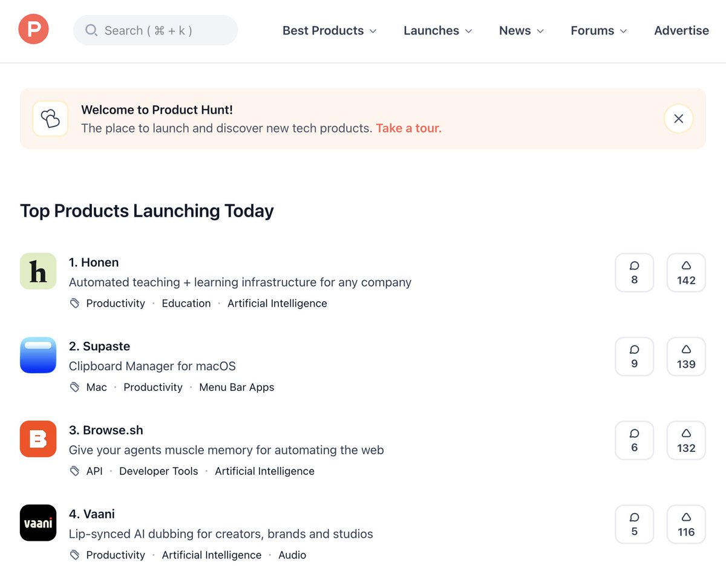726x588 pixels.
Task: Open the Honen product thumbnail
Action: pyautogui.click(x=38, y=271)
